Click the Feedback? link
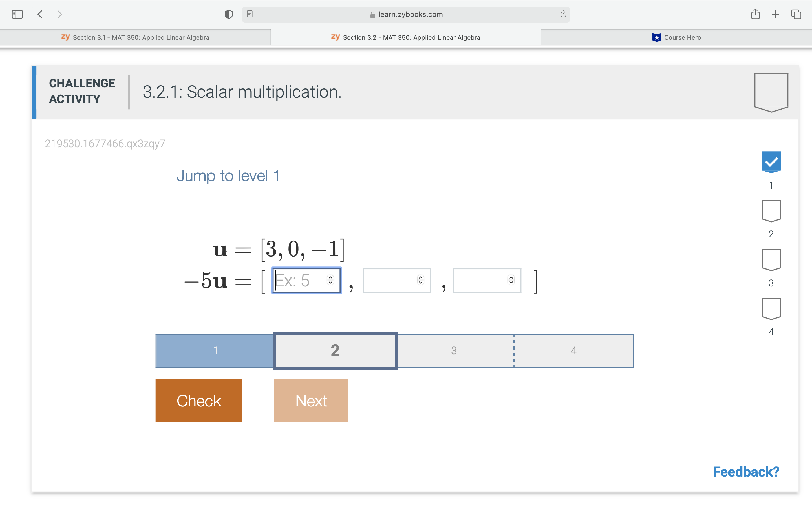The height and width of the screenshot is (507, 812). (x=746, y=472)
